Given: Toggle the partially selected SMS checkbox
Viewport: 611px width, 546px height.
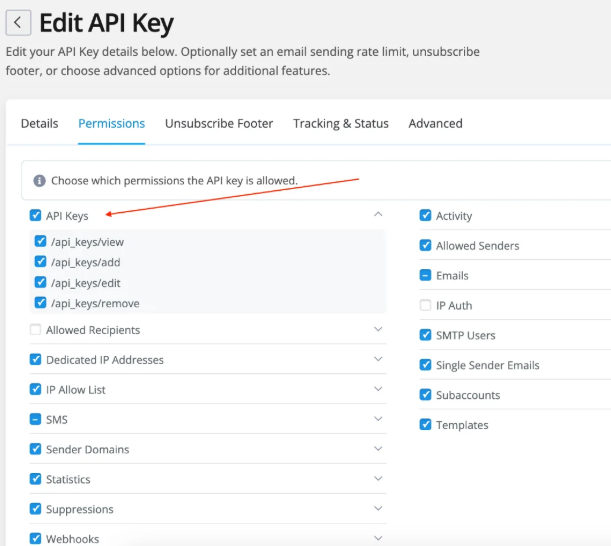Looking at the screenshot, I should (36, 420).
